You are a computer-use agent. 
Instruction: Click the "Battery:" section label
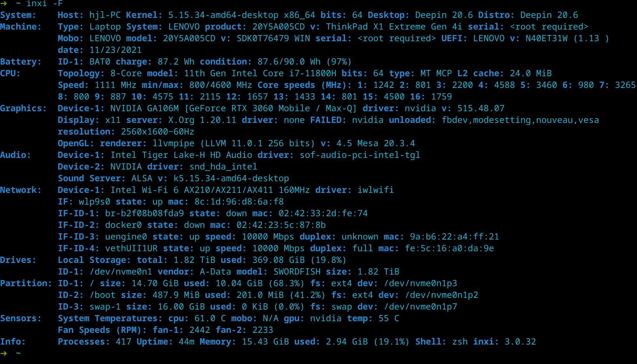pyautogui.click(x=21, y=62)
